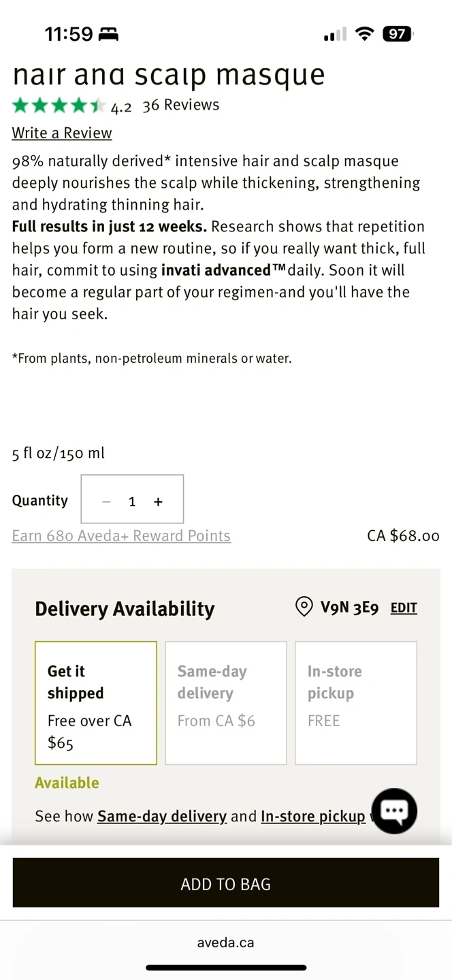Screen dimensions: 452x980
Task: Choose Same-day delivery option
Action: [225, 703]
